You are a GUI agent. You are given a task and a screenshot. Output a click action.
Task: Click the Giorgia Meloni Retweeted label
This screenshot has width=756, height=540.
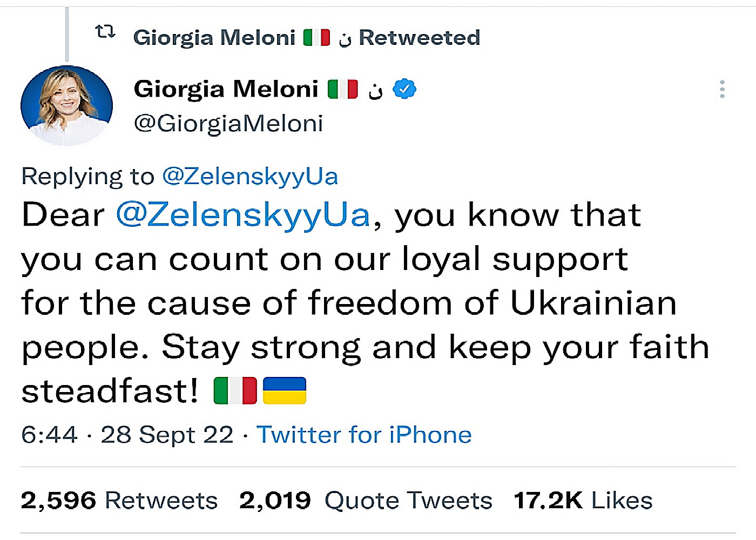[306, 37]
